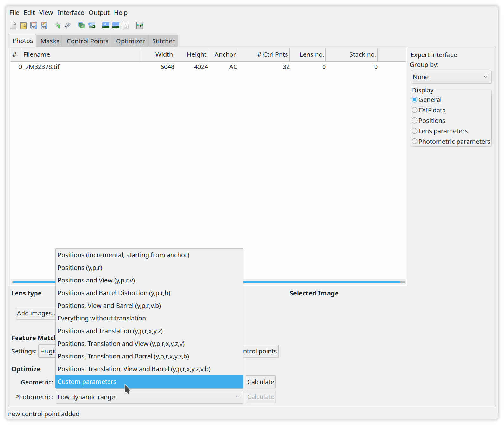Image resolution: width=504 pixels, height=425 pixels.
Task: Select Lens parameters display option
Action: pyautogui.click(x=439, y=131)
